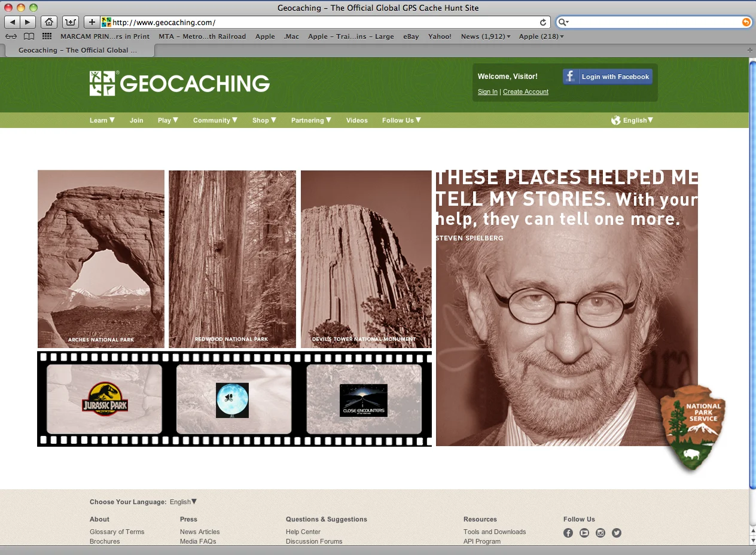Viewport: 756px width, 555px height.
Task: Click the search magnifier dropdown in search field
Action: coord(563,22)
